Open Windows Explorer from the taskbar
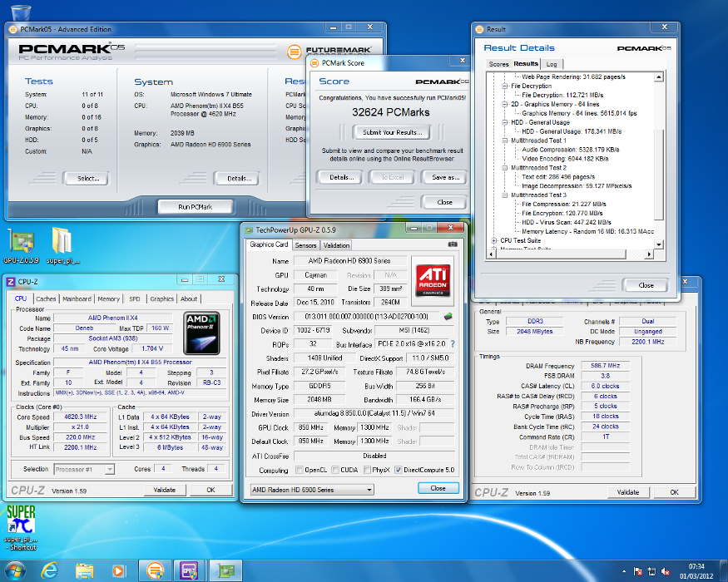This screenshot has height=582, width=728. [84, 570]
